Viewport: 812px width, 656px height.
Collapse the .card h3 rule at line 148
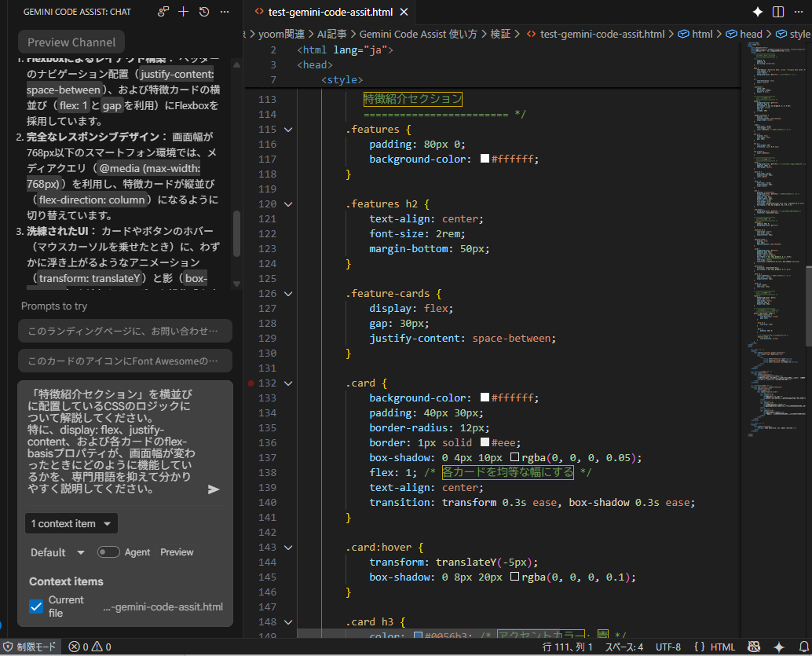[x=288, y=622]
